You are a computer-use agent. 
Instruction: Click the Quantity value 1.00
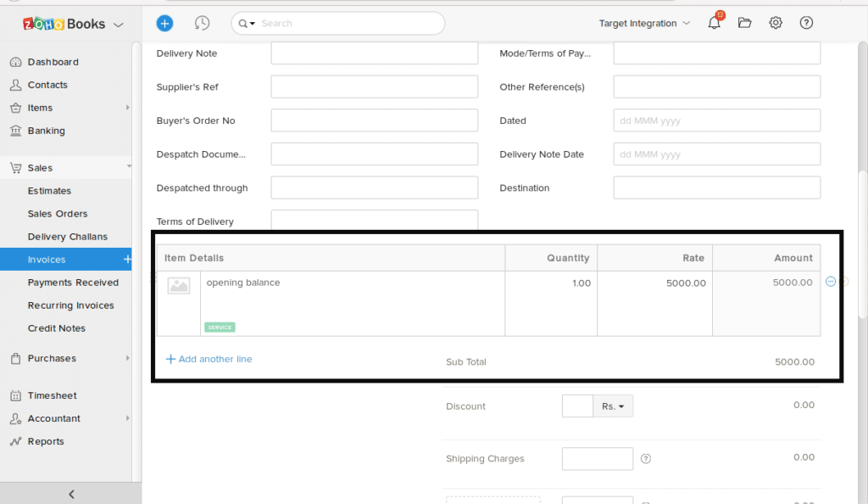(581, 283)
